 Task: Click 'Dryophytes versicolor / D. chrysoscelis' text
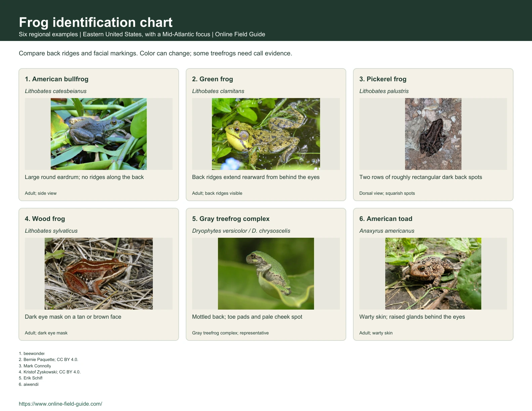[241, 231]
